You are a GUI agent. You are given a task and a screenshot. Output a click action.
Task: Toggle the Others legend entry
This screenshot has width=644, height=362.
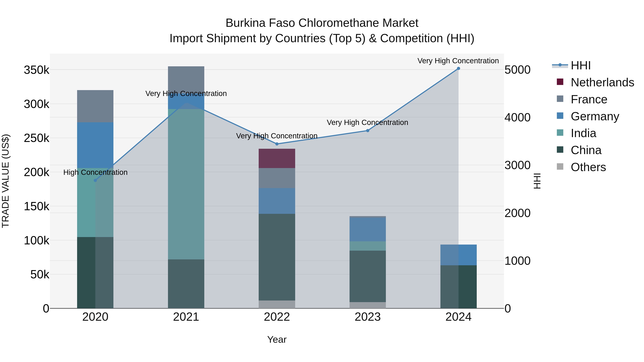click(x=581, y=167)
